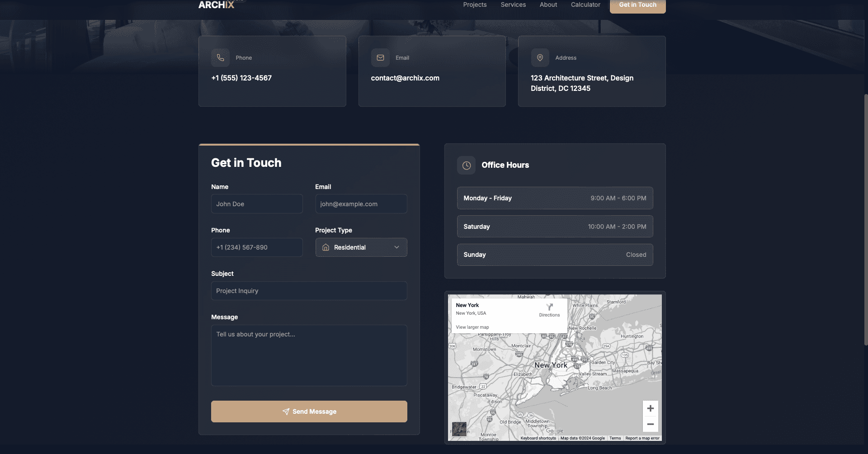The height and width of the screenshot is (454, 868).
Task: Click the Sunday Closed row
Action: [555, 255]
